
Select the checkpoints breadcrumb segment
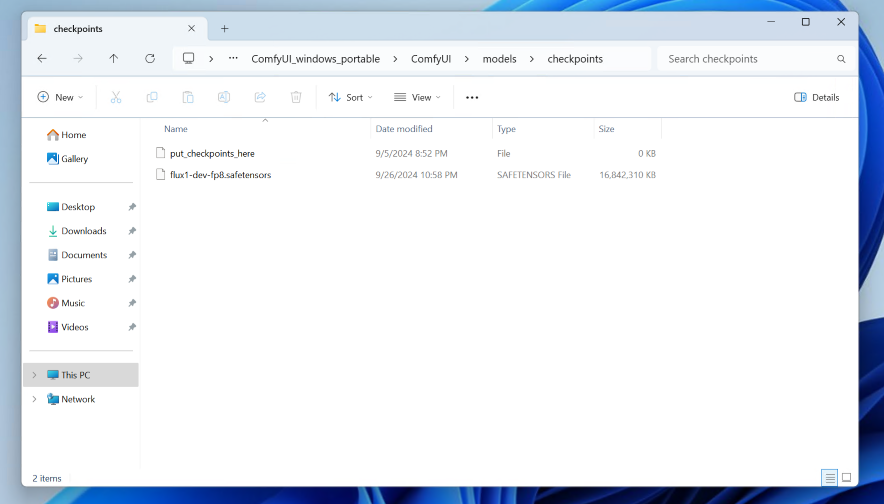pos(575,59)
